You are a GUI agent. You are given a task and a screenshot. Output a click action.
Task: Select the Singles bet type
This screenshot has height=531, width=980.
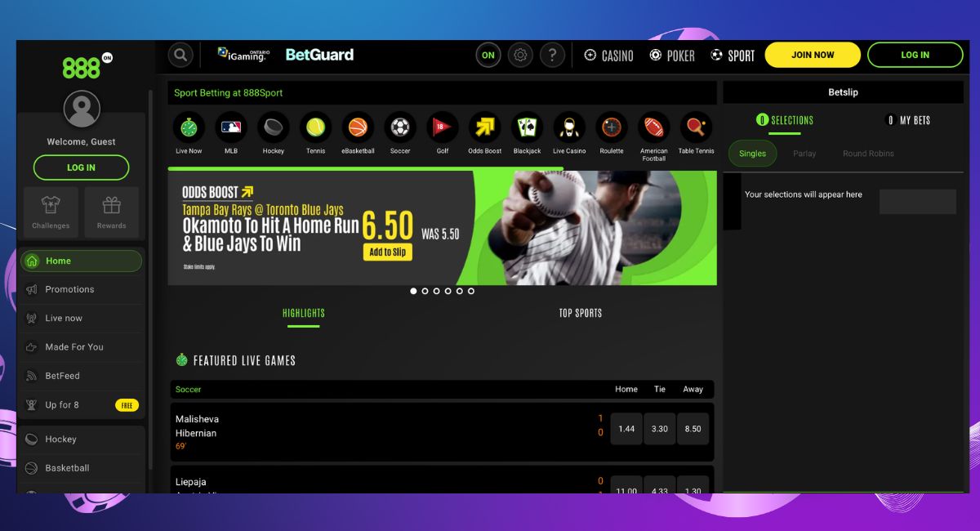click(752, 154)
